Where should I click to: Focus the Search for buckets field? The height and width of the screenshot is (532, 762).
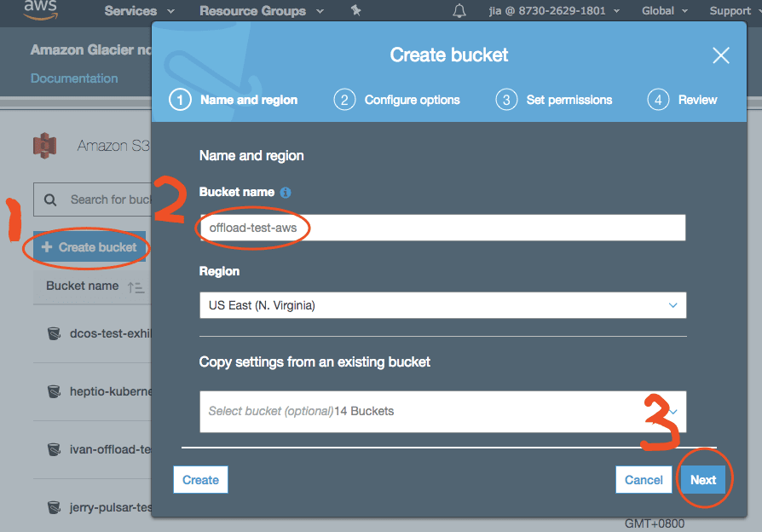click(92, 199)
